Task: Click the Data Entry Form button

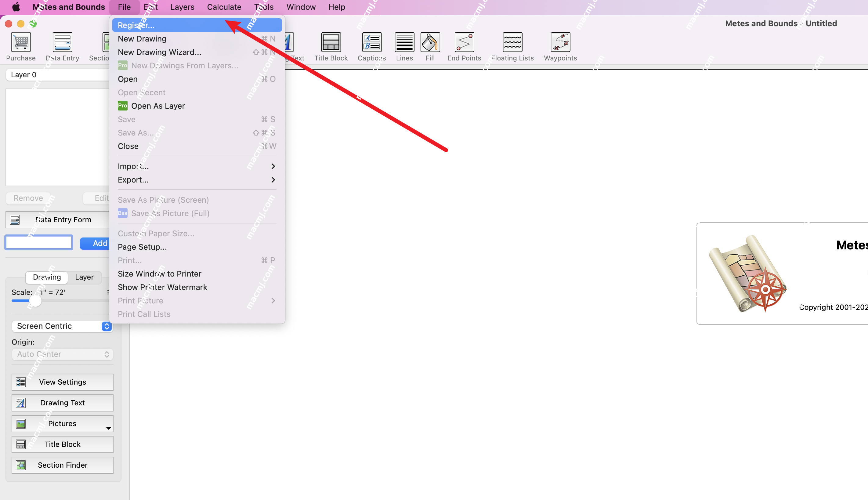Action: tap(58, 220)
